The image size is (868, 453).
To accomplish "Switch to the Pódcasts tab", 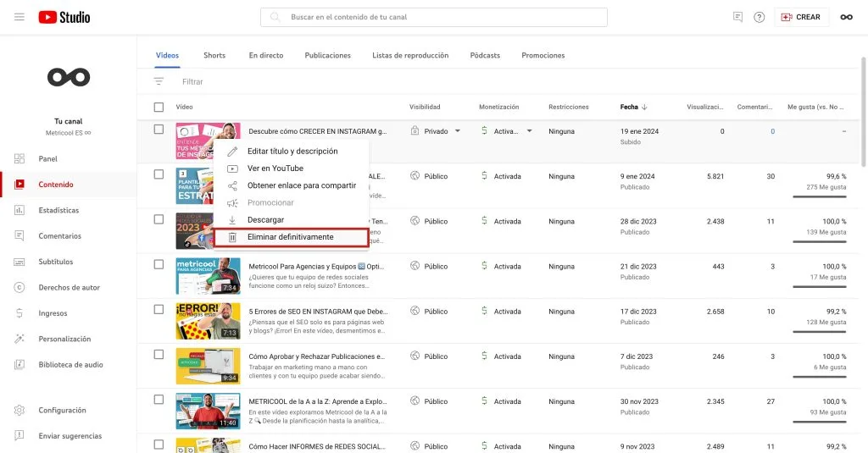I will coord(485,55).
